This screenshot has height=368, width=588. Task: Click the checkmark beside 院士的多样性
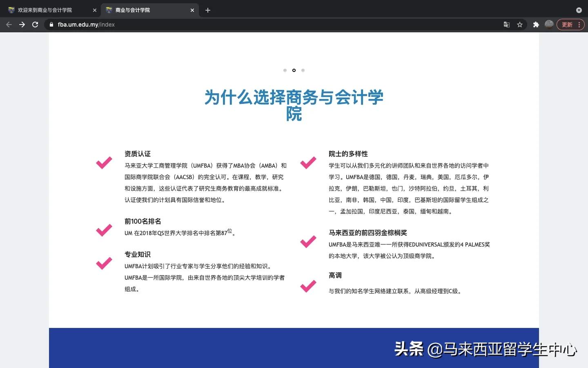(x=308, y=163)
